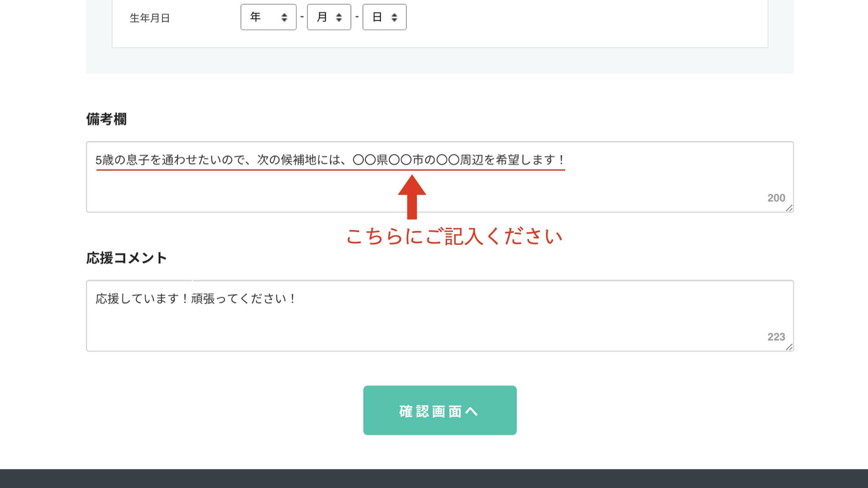Click the red-underlined sample sentence
Screen dimensions: 868x488
330,160
